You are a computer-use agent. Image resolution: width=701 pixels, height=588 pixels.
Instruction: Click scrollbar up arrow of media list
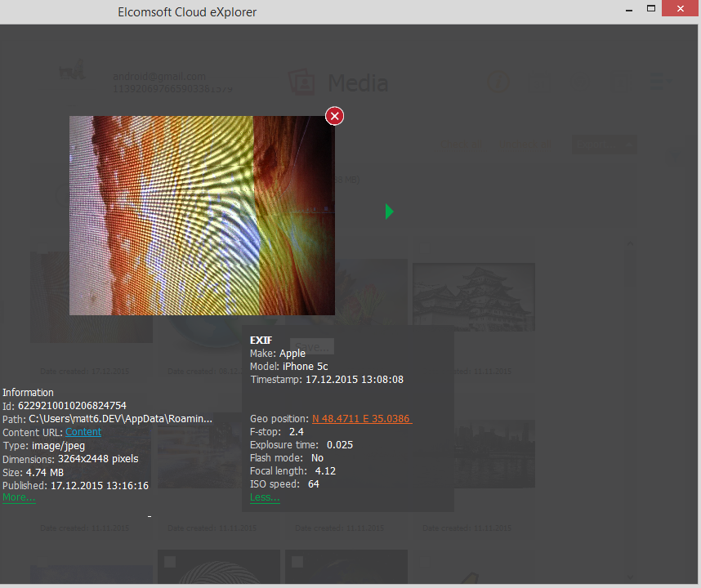click(x=630, y=243)
